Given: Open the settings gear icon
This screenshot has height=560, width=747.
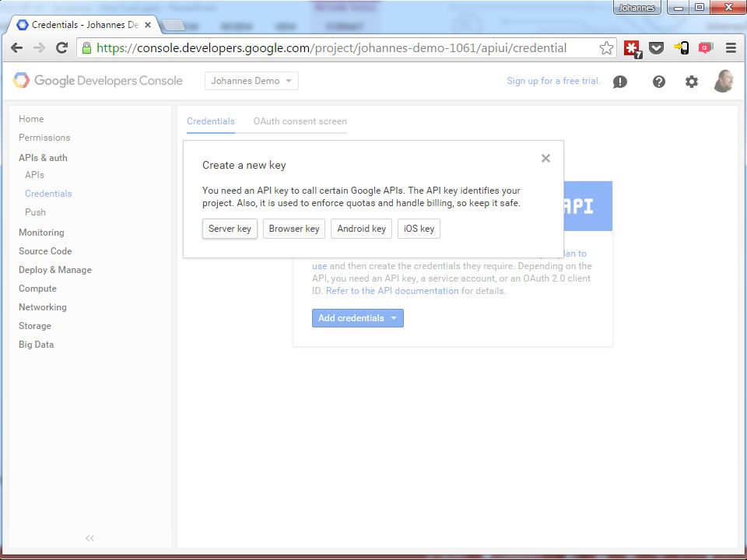Looking at the screenshot, I should tap(692, 82).
